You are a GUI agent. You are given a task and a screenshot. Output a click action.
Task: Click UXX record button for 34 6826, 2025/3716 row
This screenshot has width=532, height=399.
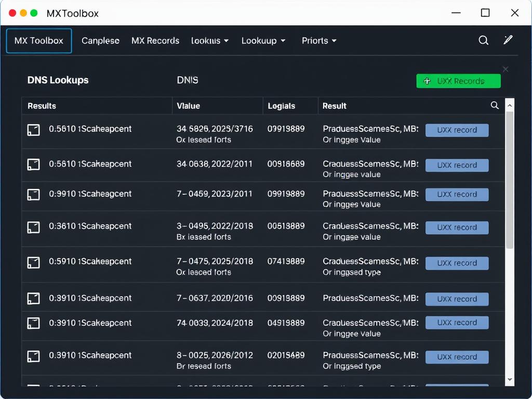pyautogui.click(x=457, y=130)
